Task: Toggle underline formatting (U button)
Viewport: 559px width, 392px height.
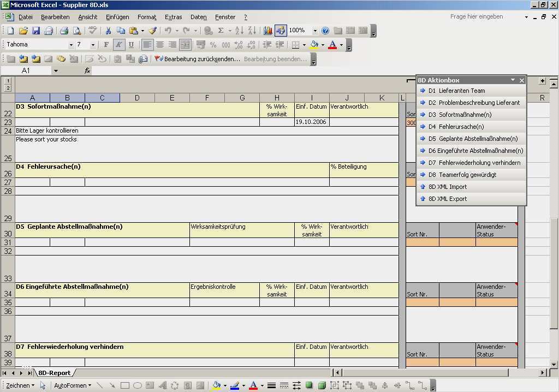Action: [131, 45]
